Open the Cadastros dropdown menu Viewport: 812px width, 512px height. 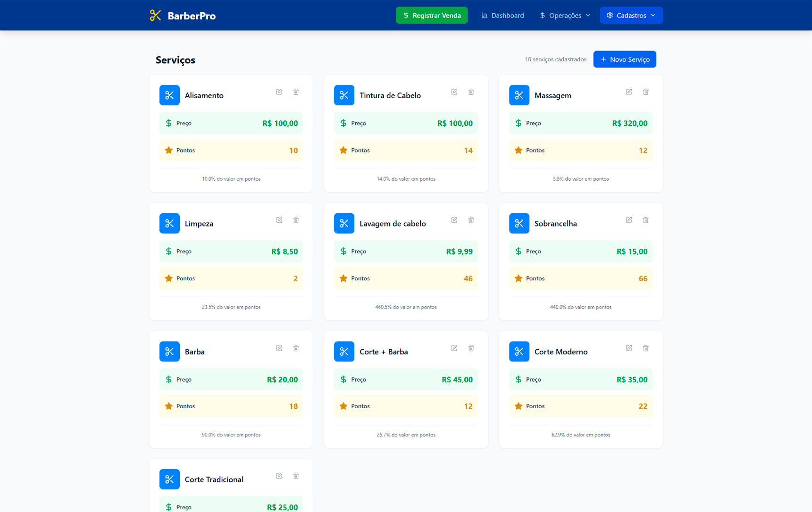pyautogui.click(x=631, y=16)
